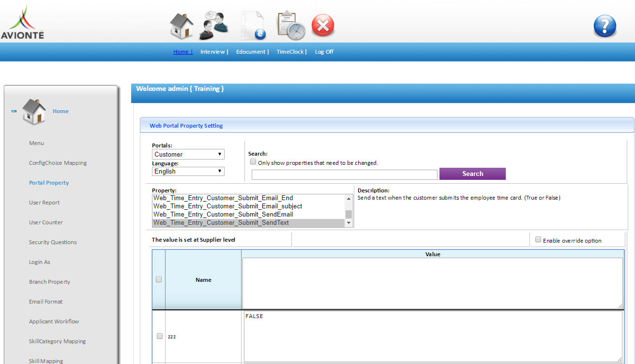Open User Counter in sidebar
The height and width of the screenshot is (364, 635).
(46, 222)
